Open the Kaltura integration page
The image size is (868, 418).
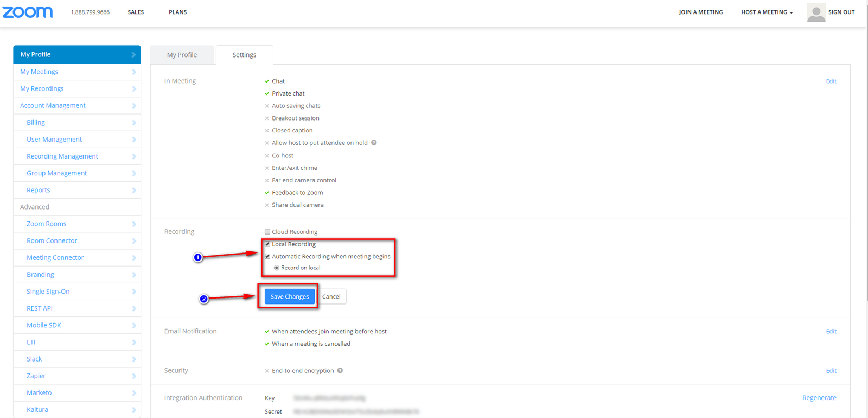pyautogui.click(x=77, y=410)
